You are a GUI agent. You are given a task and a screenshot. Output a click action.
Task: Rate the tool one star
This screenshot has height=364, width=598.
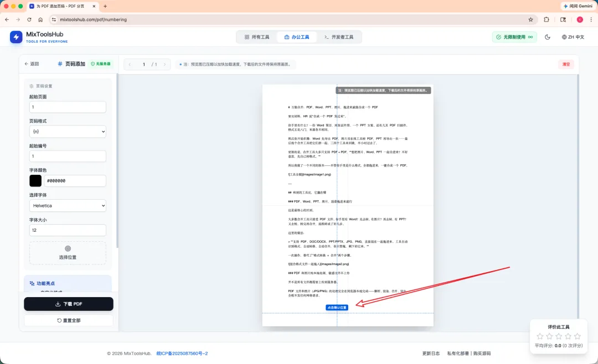540,336
